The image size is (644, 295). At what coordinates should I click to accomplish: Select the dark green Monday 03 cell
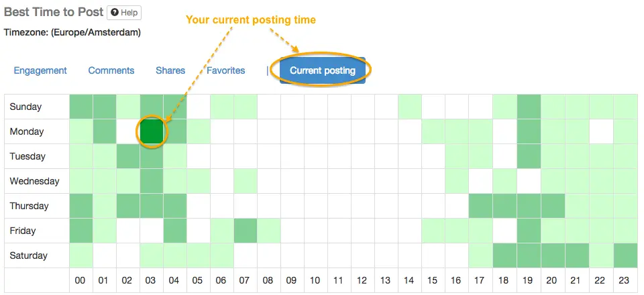pos(152,131)
